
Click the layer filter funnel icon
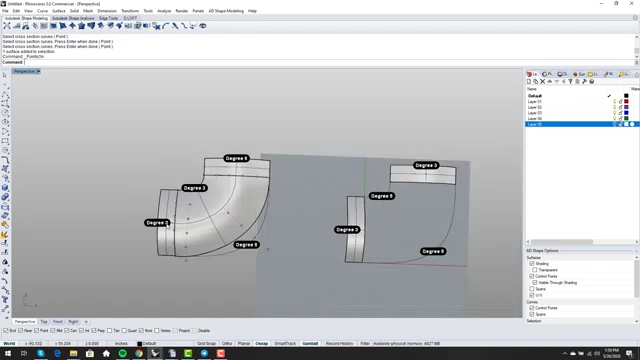(x=570, y=82)
